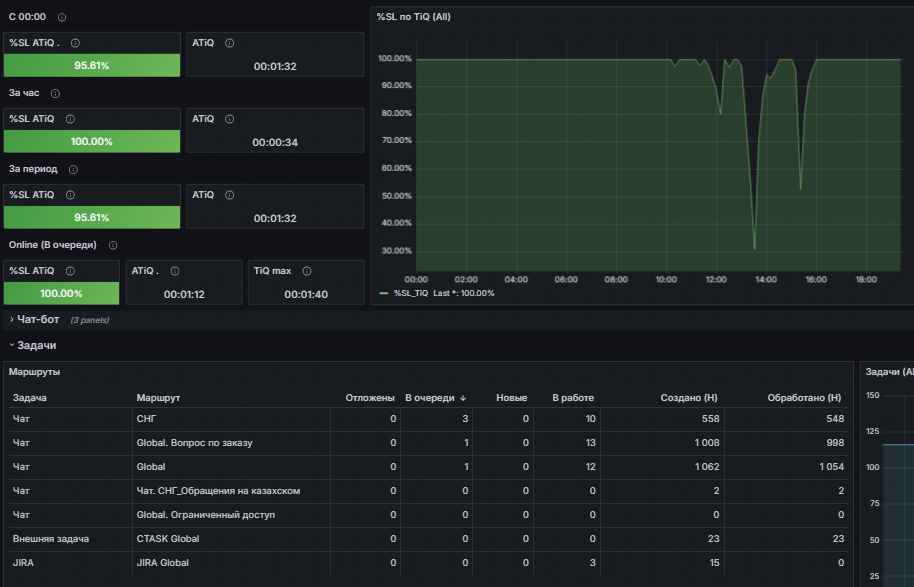Click the green 95.61% gauge bar under 'С 00:00'
914x587 pixels.
(92, 65)
